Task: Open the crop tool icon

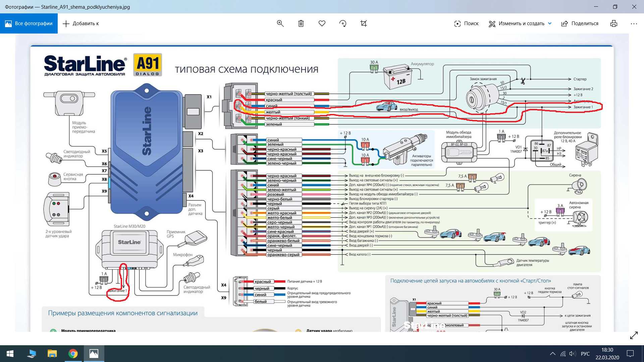Action: 364,23
